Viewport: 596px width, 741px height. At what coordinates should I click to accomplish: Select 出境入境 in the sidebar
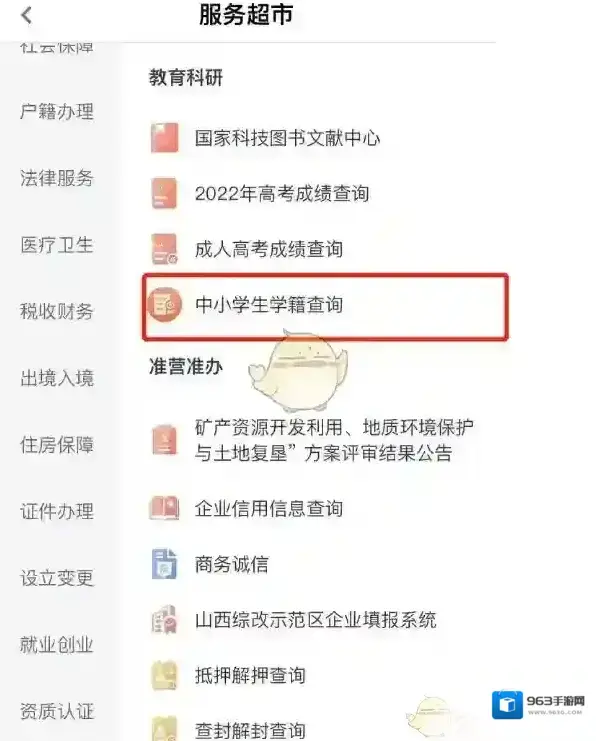pyautogui.click(x=57, y=378)
